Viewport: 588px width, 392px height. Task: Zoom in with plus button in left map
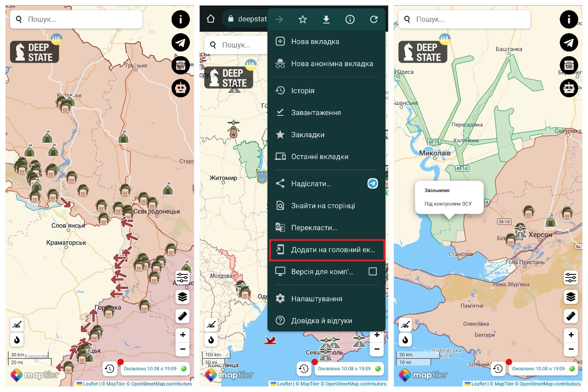182,335
